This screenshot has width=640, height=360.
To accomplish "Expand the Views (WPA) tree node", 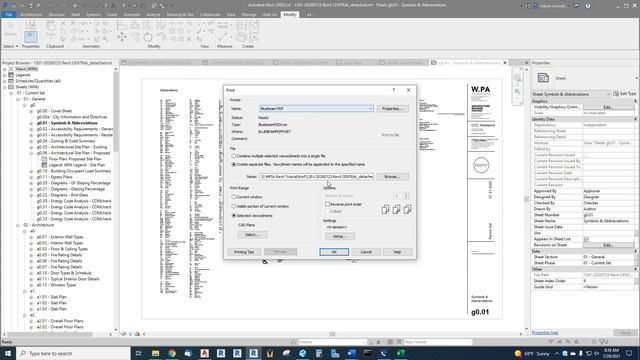I will point(4,69).
